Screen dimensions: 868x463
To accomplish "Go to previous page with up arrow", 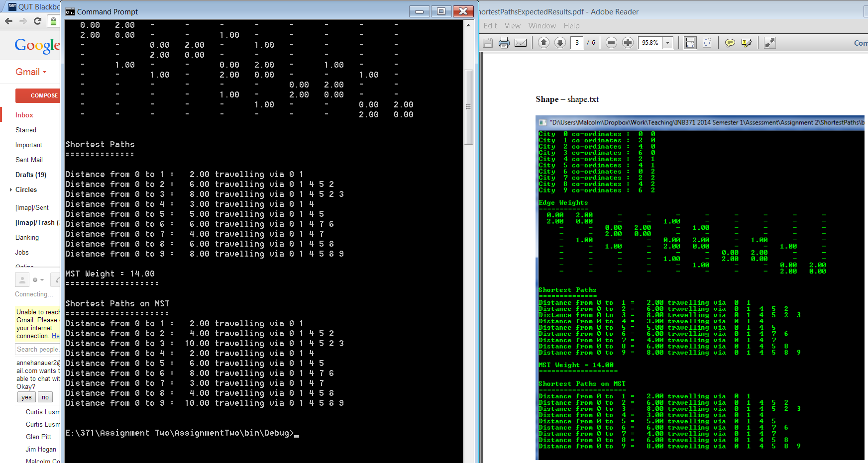I will (x=544, y=43).
